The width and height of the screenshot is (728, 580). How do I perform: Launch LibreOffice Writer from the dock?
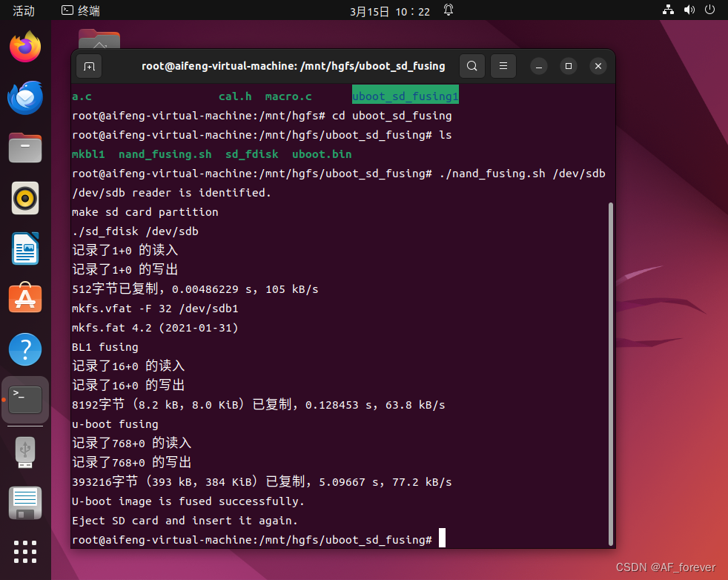(x=25, y=248)
